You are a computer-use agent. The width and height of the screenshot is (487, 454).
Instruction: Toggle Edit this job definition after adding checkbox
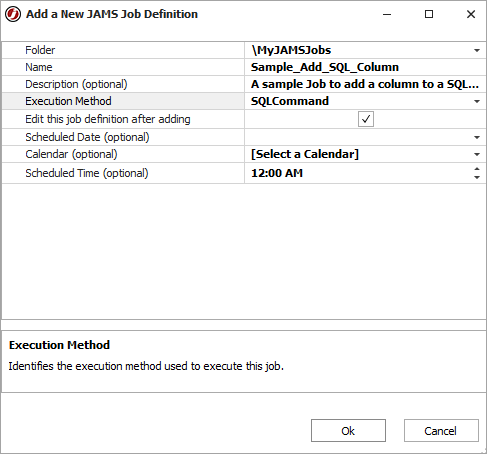click(366, 119)
